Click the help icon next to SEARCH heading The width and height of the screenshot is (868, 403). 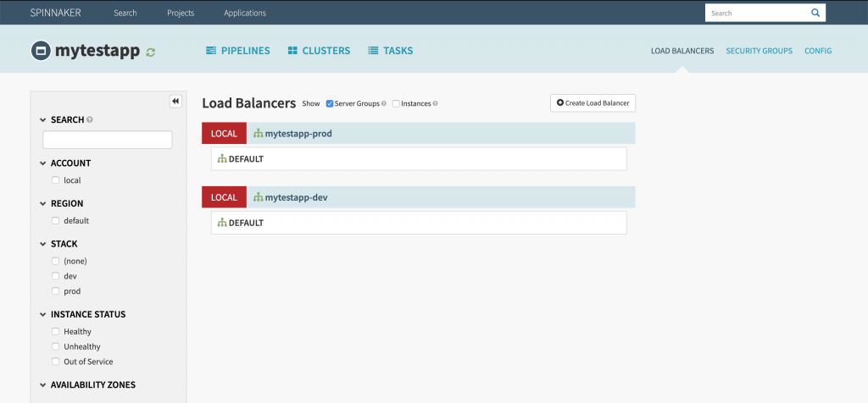[90, 120]
